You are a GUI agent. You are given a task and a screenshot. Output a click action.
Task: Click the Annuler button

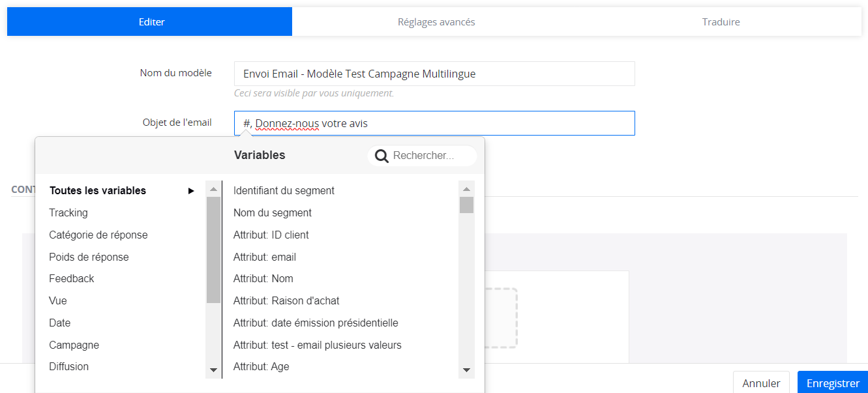761,383
